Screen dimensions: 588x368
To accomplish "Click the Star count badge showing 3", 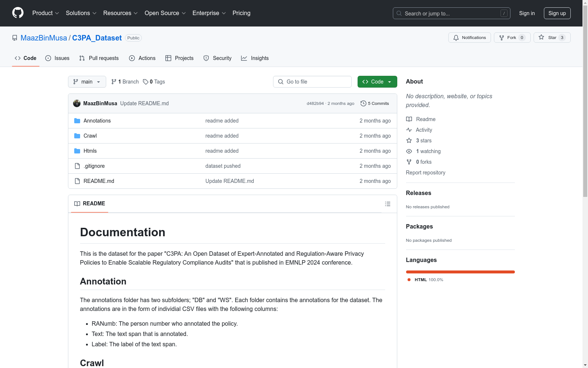I will pyautogui.click(x=562, y=38).
